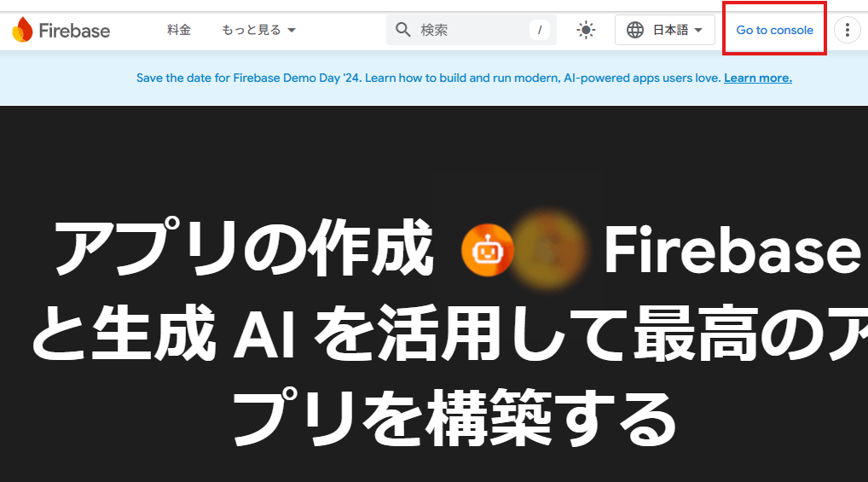Image resolution: width=868 pixels, height=482 pixels.
Task: Click the blurred yellow circle icon
Action: (x=547, y=251)
